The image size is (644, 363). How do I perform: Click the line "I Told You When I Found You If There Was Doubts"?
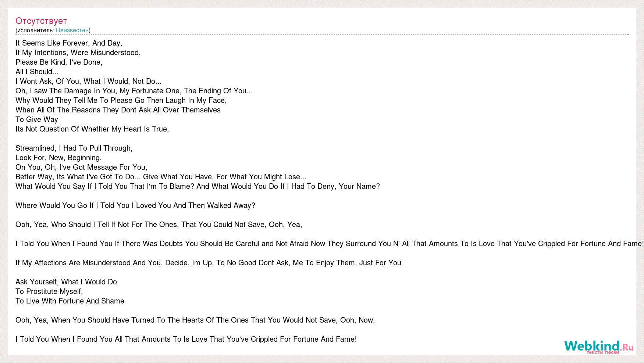[330, 244]
